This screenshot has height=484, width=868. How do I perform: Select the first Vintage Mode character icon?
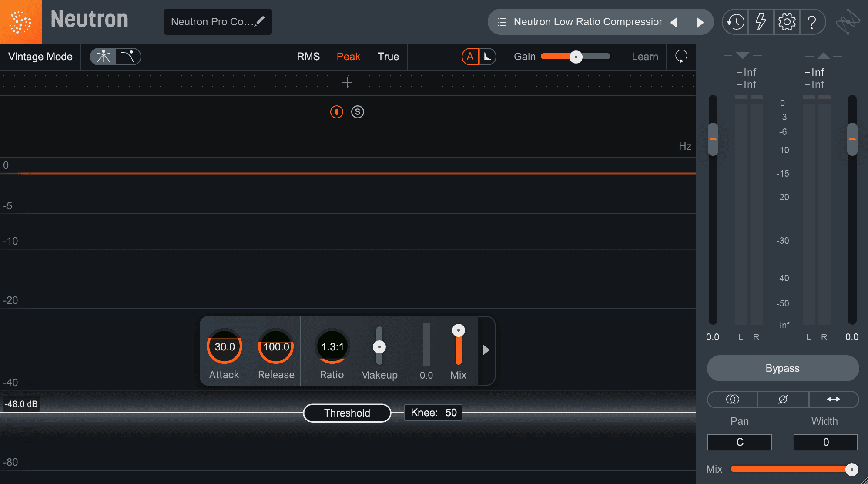[x=104, y=57]
